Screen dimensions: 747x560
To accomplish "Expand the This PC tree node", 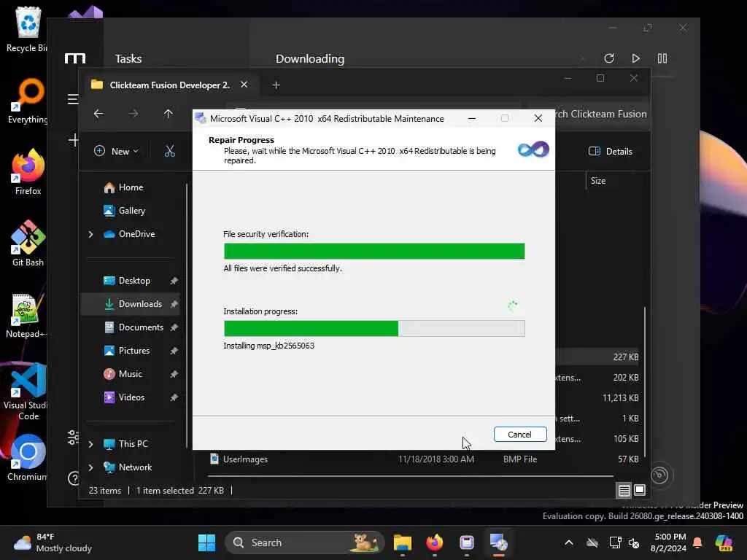I will 90,444.
